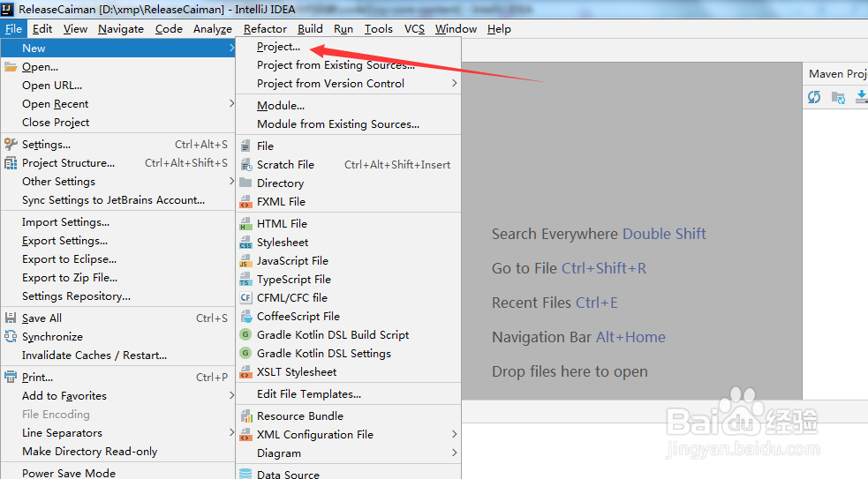Open the Refactor menu
Image resolution: width=868 pixels, height=479 pixels.
[265, 29]
